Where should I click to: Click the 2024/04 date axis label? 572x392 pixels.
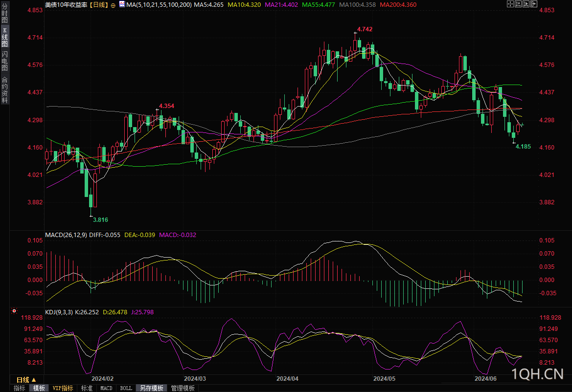pyautogui.click(x=287, y=378)
